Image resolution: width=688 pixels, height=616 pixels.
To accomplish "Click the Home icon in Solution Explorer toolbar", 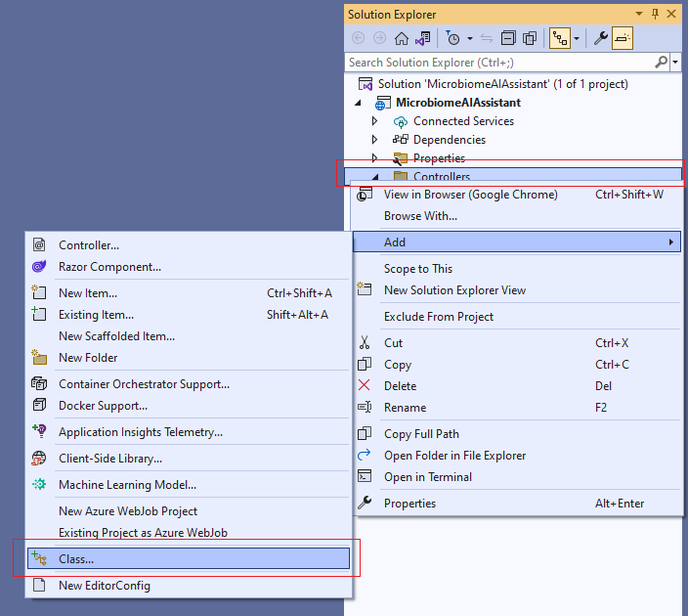I will point(401,39).
